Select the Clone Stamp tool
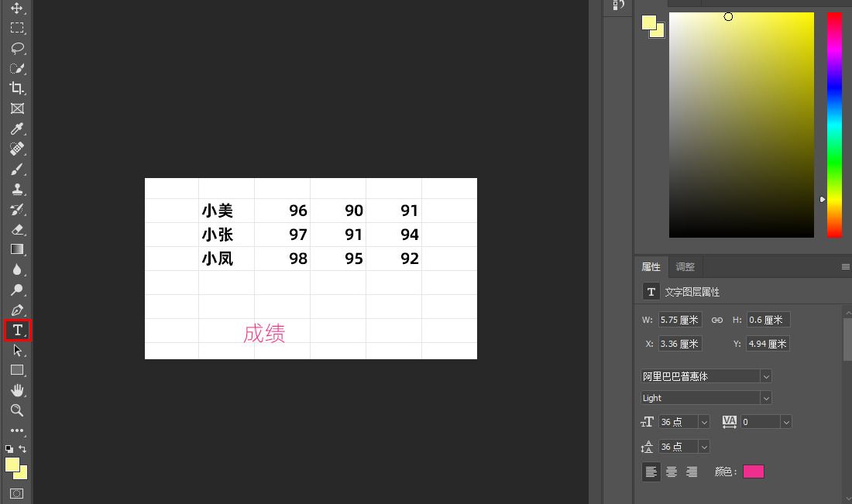Screen dimensions: 852x504 coord(17,189)
